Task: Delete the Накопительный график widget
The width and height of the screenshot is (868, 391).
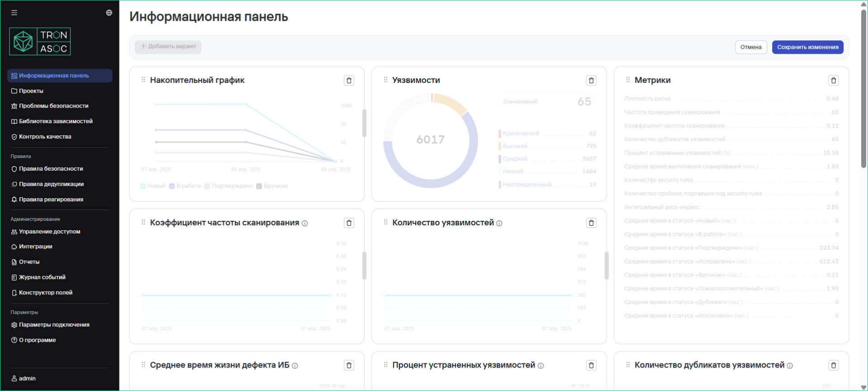Action: [349, 81]
